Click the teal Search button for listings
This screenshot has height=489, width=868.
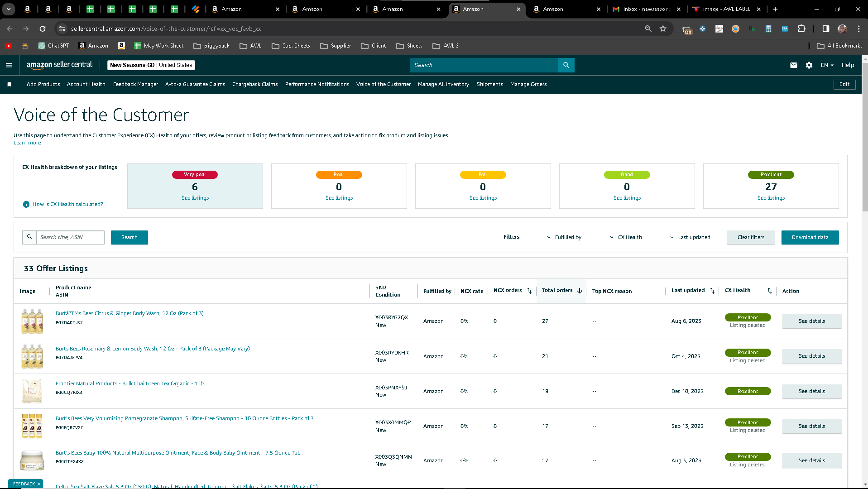(129, 237)
